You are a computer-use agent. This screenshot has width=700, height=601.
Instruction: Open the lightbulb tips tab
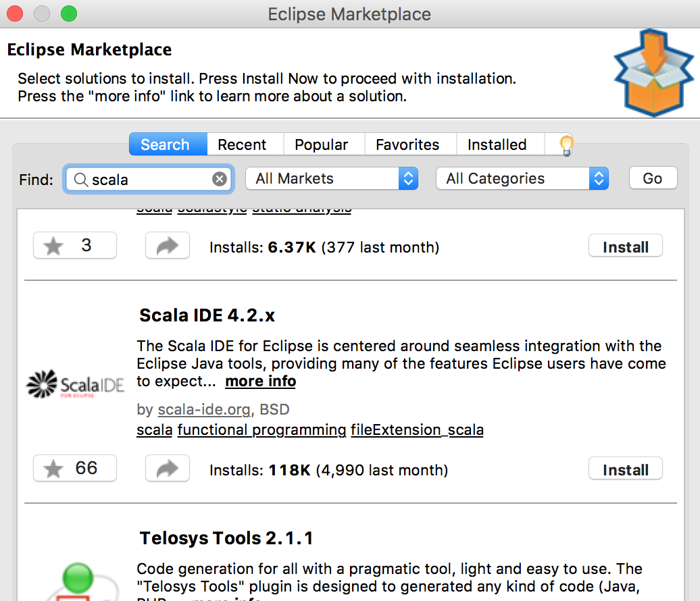(566, 145)
